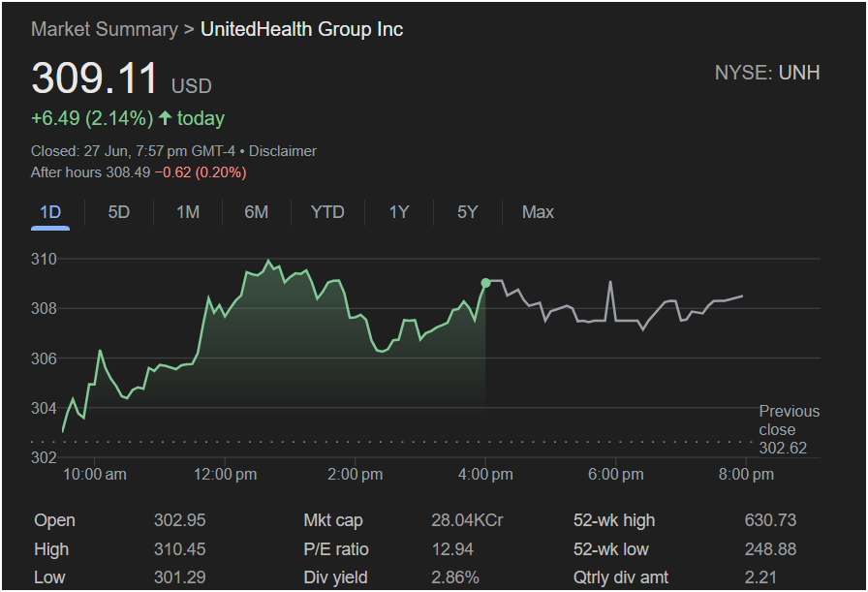Click the 309.11 price value
The width and height of the screenshot is (868, 592).
point(95,78)
